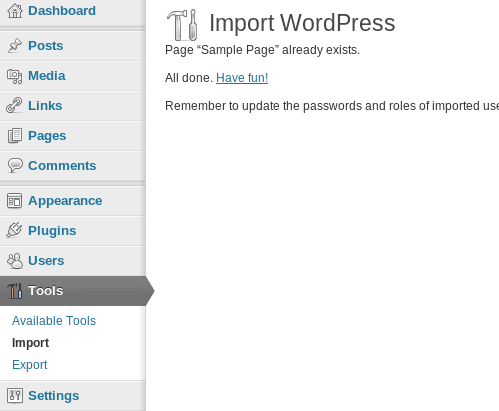
Task: Click the Tools hammer icon in sidebar
Action: tap(15, 291)
